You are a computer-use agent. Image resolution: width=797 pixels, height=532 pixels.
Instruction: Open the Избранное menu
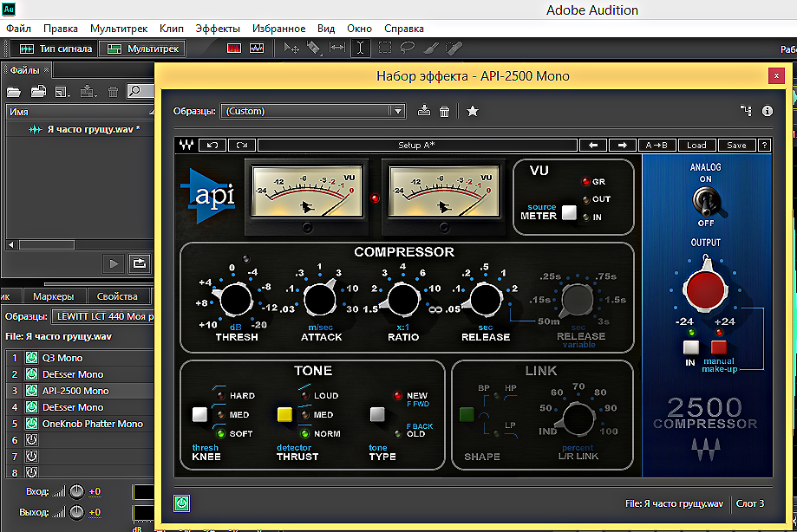(279, 29)
